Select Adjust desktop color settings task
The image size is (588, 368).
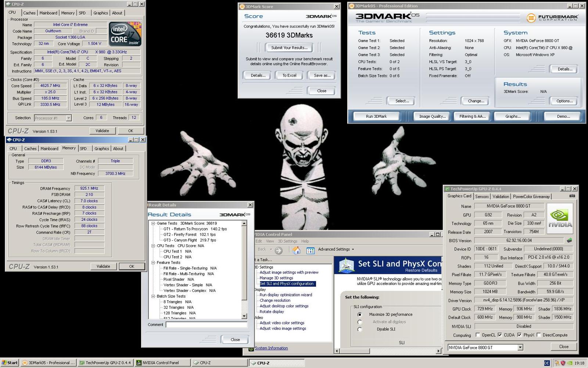point(284,306)
